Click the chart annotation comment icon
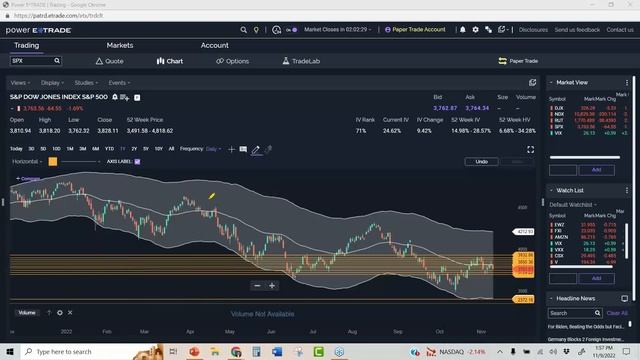640x360 pixels. point(243,149)
